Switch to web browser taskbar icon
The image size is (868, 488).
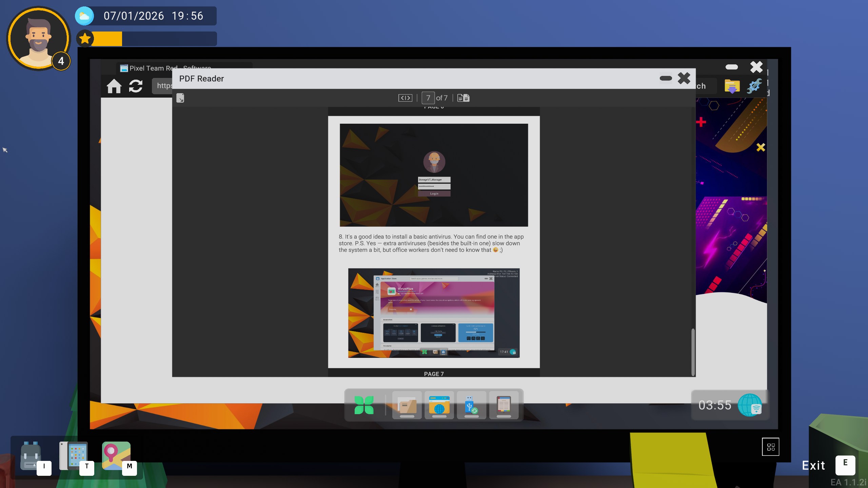439,405
